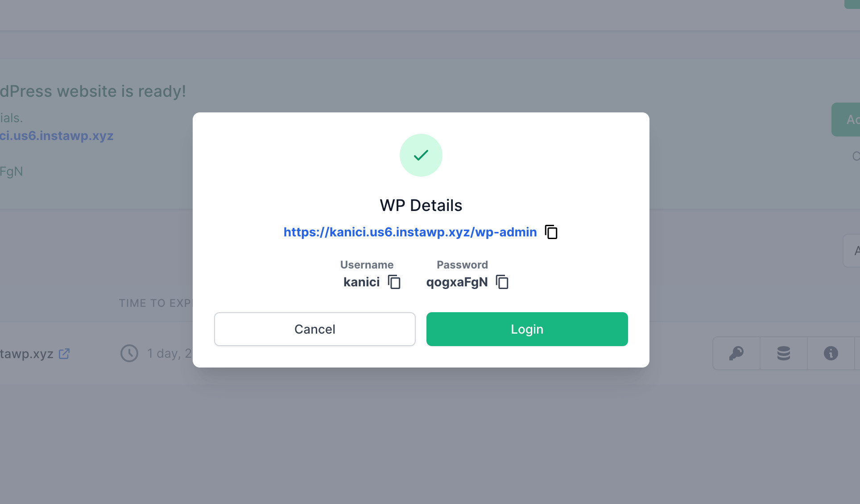Copy the username kanici
Screen dimensions: 860x504
coord(394,282)
